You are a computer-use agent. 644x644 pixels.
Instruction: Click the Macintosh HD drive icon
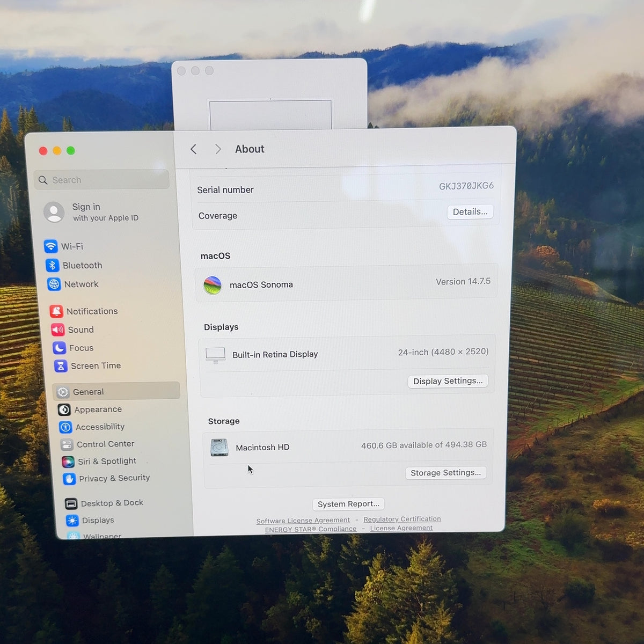(x=219, y=448)
